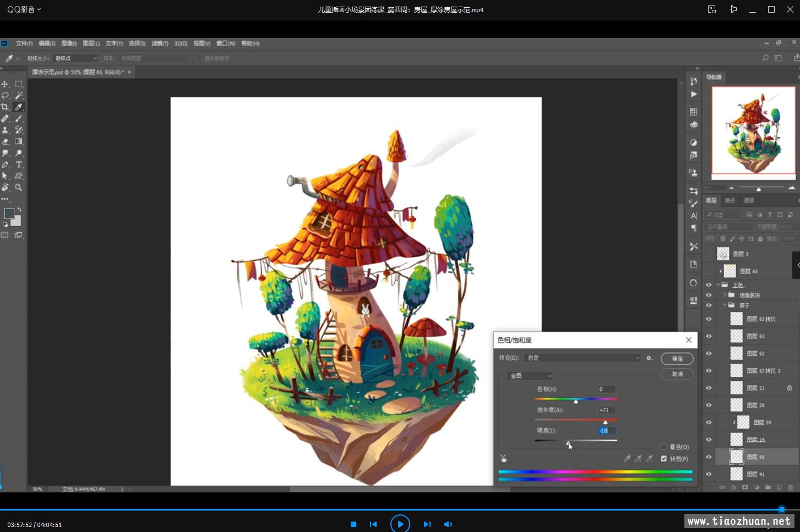The height and width of the screenshot is (532, 800).
Task: Click the 确定 confirm button
Action: point(677,359)
